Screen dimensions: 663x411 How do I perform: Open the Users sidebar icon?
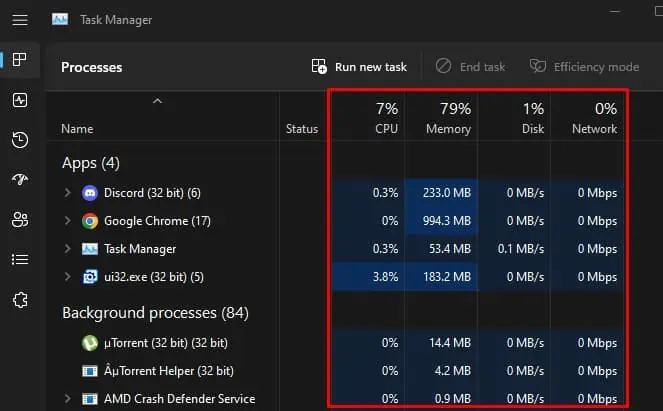[x=20, y=219]
